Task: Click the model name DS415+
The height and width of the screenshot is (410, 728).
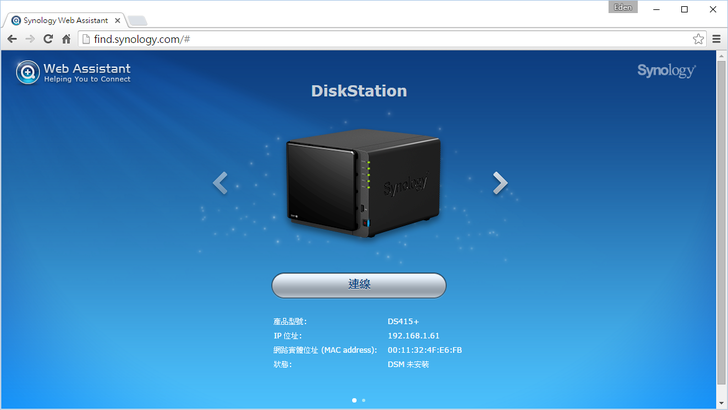Action: (403, 321)
